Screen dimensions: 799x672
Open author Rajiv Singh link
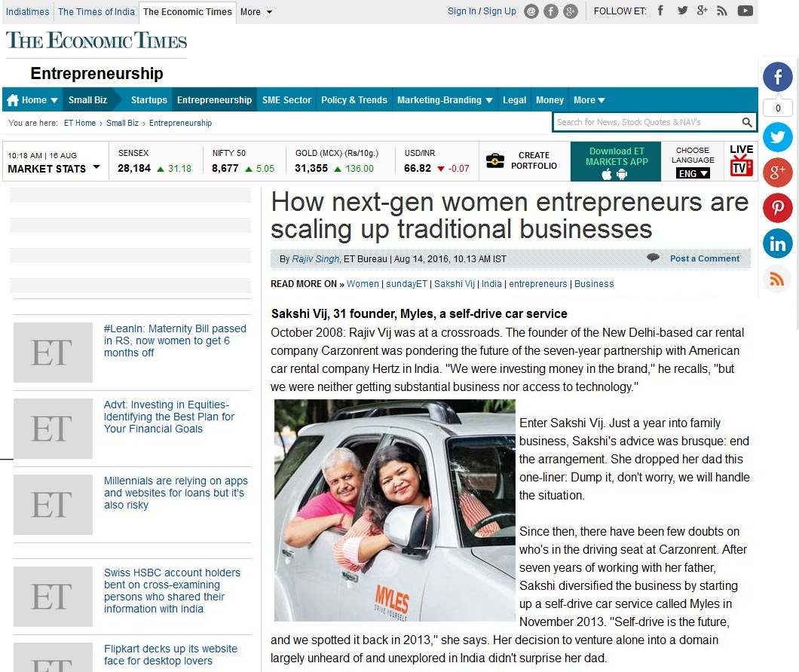click(315, 259)
